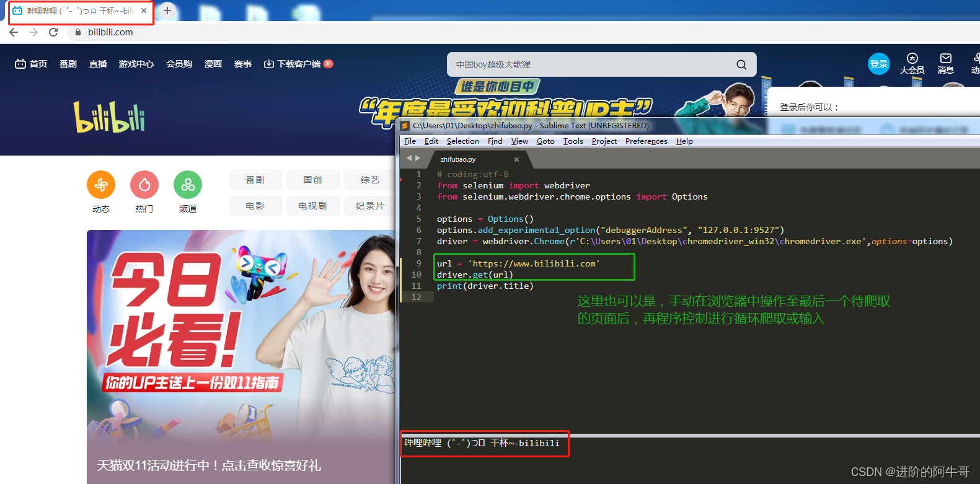
Task: Open 大会员 membership icon
Action: click(x=912, y=64)
